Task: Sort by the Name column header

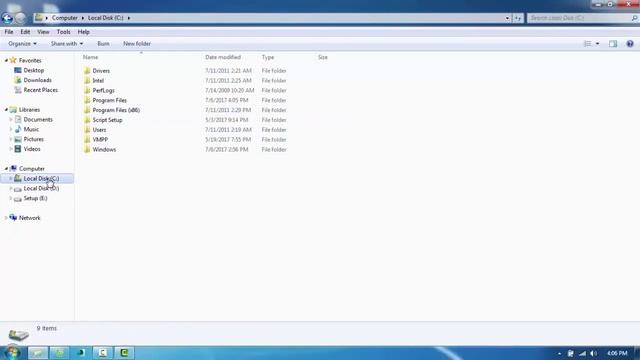Action: click(x=91, y=57)
